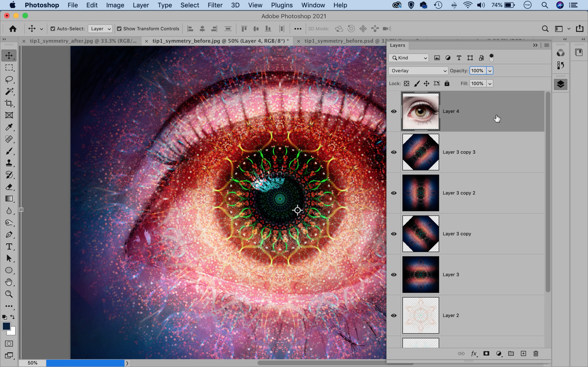Toggle visibility of Layer 3 copy 3
Screen dimensions: 588x367
point(394,152)
